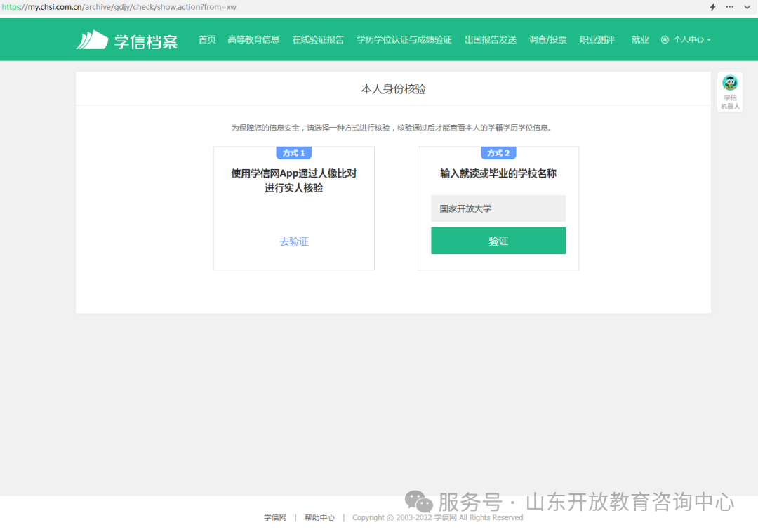Screen dimensions: 758x532
Task: Click the 输入就读或毕业的学校名称 heading
Action: pos(498,173)
